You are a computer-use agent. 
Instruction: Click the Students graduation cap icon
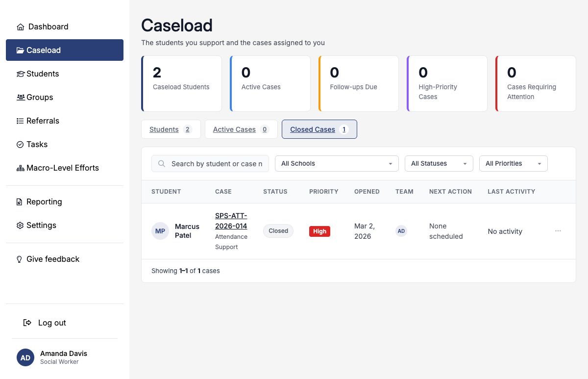point(20,74)
